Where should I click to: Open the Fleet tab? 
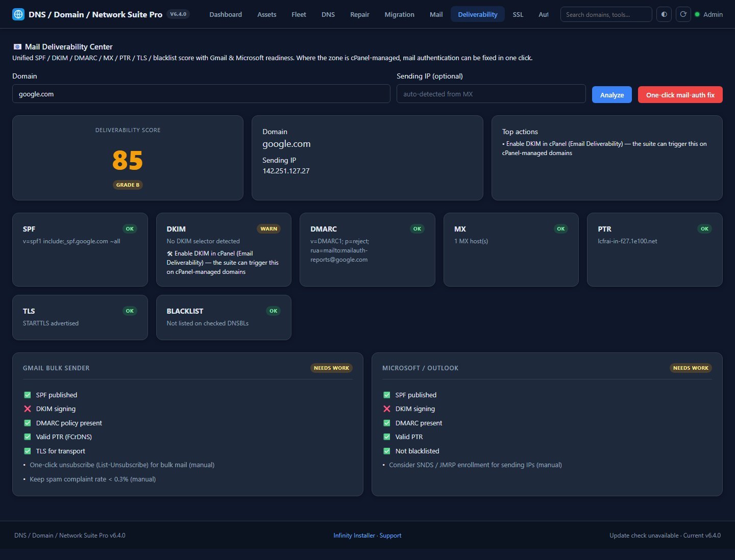coord(299,14)
